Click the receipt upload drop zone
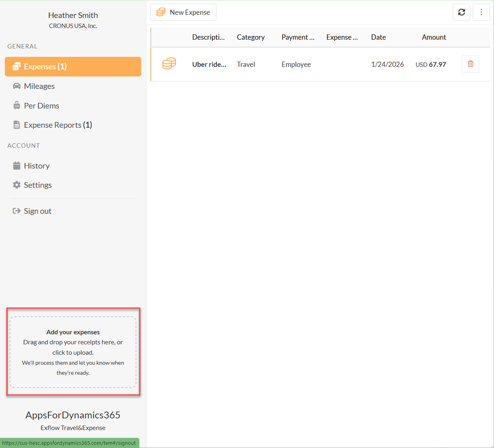This screenshot has height=448, width=494. point(73,352)
